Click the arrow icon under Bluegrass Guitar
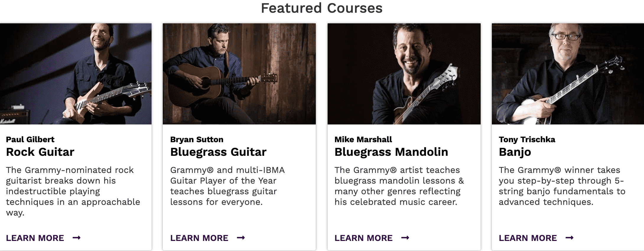 coord(241,238)
